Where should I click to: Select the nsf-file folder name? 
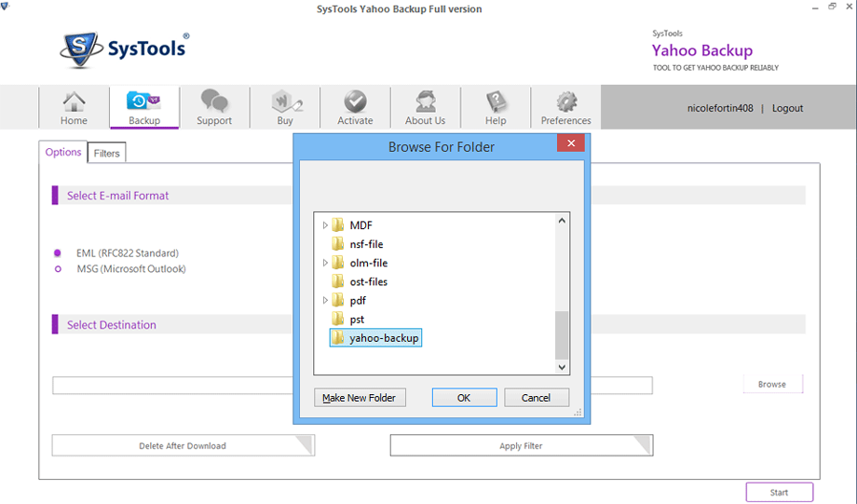point(367,244)
